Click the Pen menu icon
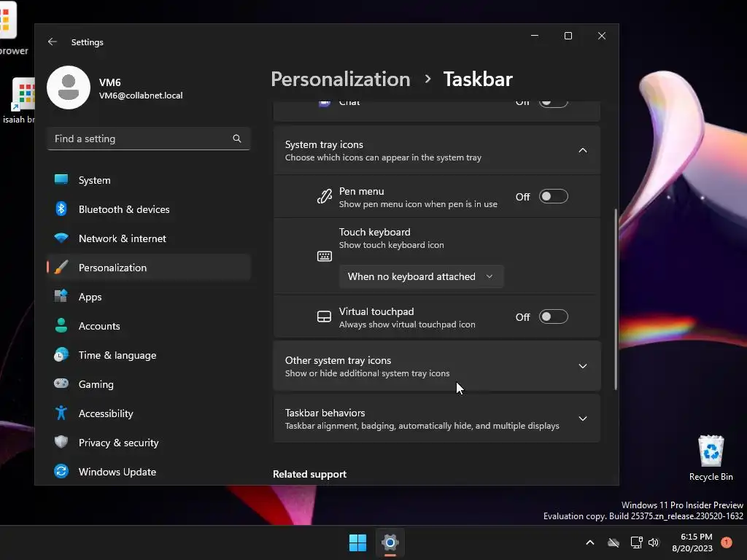Image resolution: width=747 pixels, height=560 pixels. 325,197
